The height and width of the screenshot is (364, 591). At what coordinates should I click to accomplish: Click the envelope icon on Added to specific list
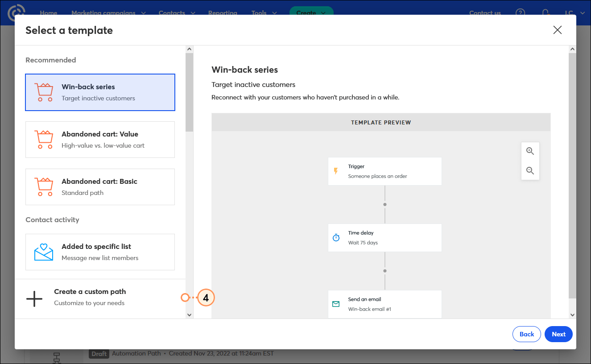pos(43,252)
